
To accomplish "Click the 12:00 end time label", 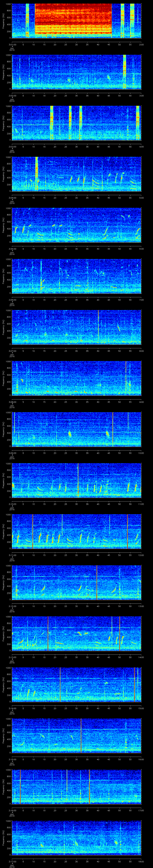I will pos(141,555).
